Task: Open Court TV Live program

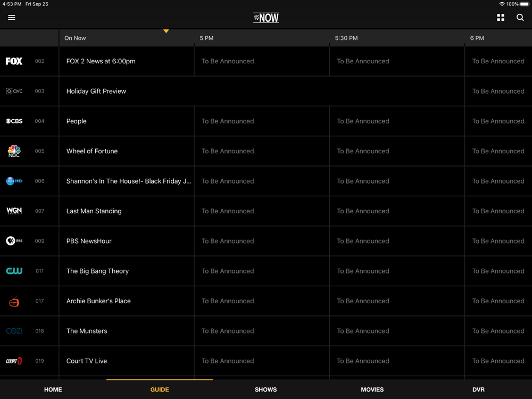Action: [x=127, y=361]
